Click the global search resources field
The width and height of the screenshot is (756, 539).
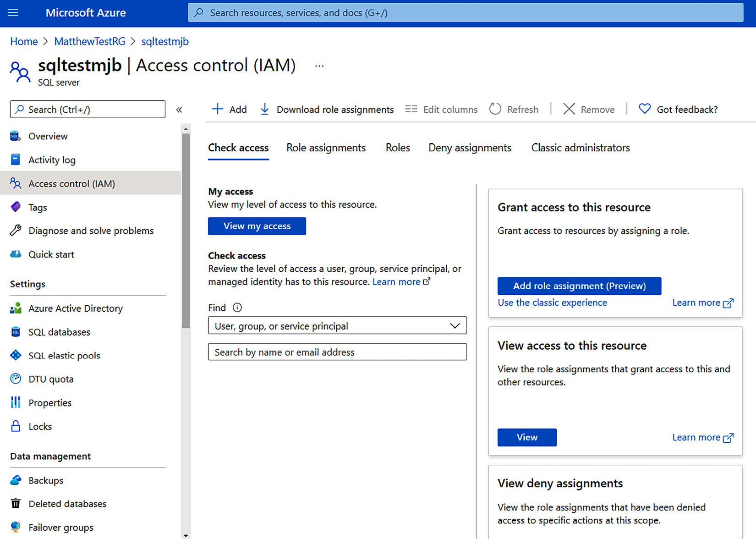pyautogui.click(x=466, y=12)
